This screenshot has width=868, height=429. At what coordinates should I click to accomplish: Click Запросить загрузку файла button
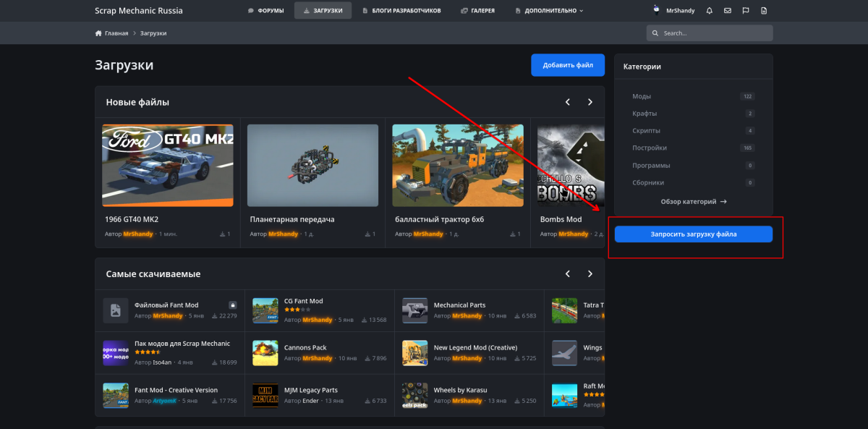(693, 234)
